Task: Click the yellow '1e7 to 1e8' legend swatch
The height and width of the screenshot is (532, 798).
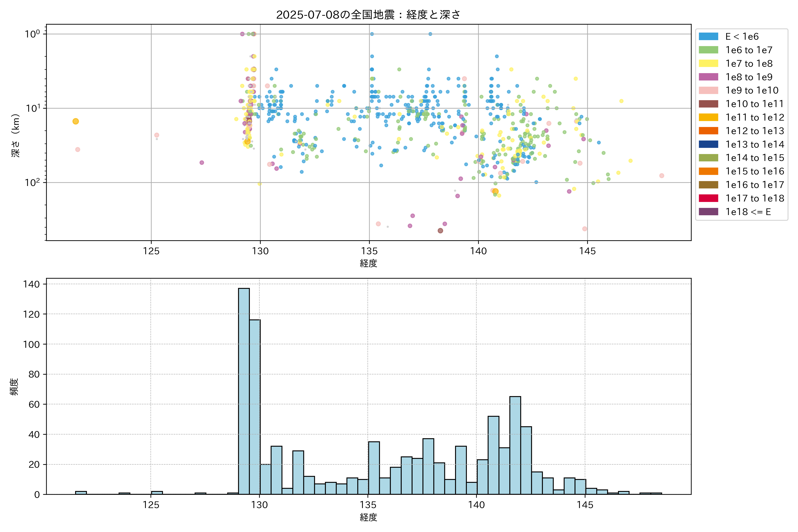Action: [708, 63]
